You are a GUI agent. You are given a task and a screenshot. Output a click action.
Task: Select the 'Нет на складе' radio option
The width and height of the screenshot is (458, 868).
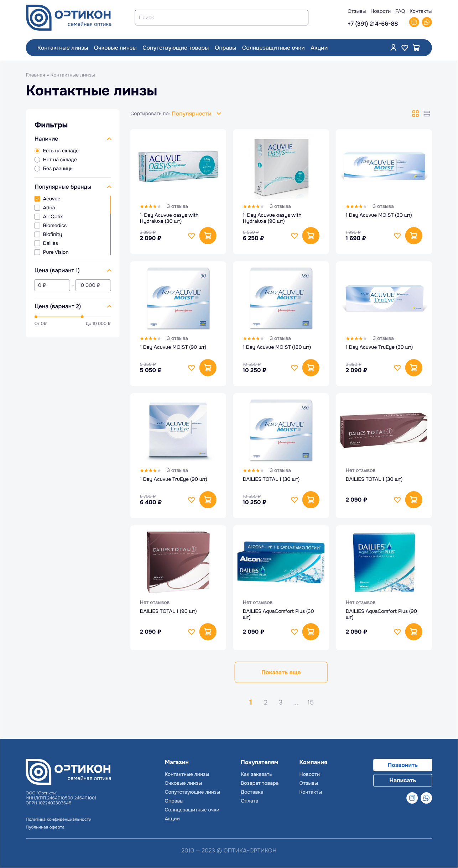(37, 159)
